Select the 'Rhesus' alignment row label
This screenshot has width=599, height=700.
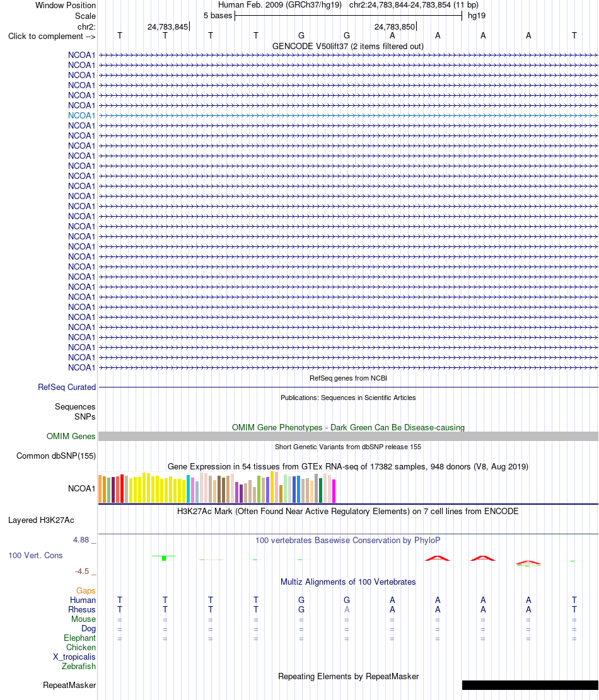point(82,609)
